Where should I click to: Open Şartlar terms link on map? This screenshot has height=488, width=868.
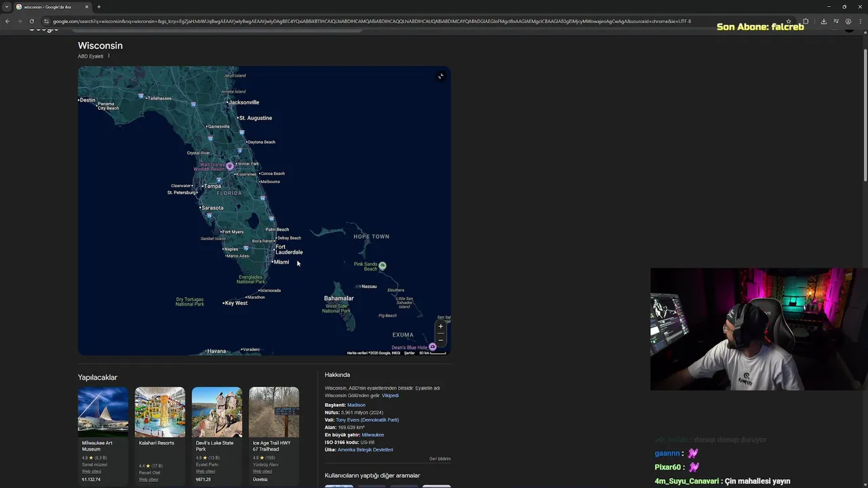tap(410, 352)
